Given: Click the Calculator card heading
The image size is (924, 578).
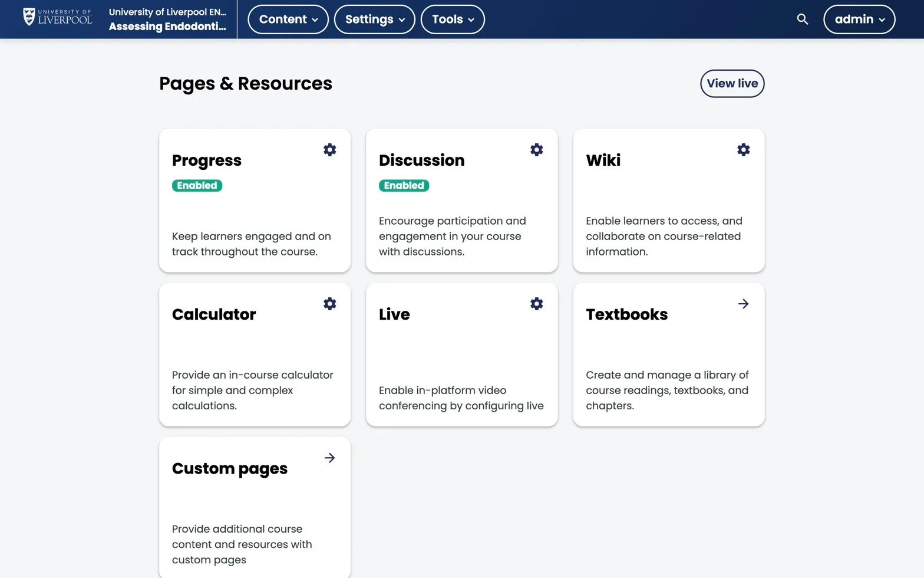Looking at the screenshot, I should [214, 314].
